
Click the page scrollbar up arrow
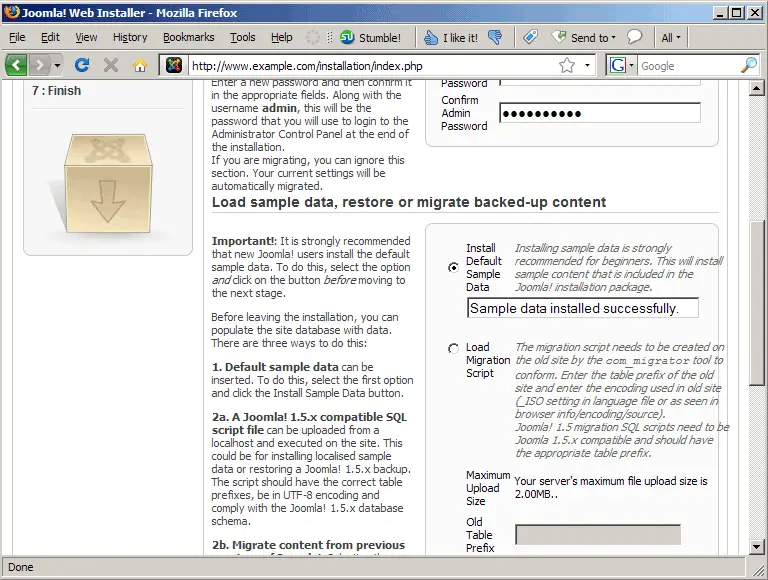[757, 89]
